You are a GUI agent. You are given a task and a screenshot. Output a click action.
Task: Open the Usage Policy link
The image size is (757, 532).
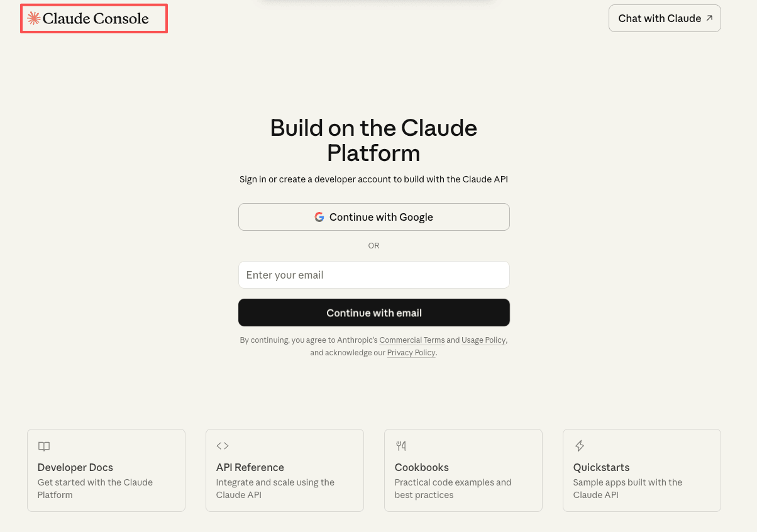coord(483,340)
